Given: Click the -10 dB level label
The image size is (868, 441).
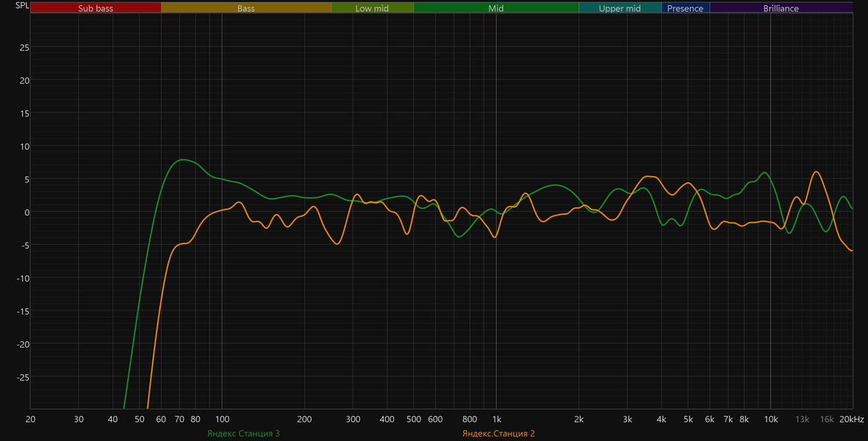Looking at the screenshot, I should click(x=23, y=279).
